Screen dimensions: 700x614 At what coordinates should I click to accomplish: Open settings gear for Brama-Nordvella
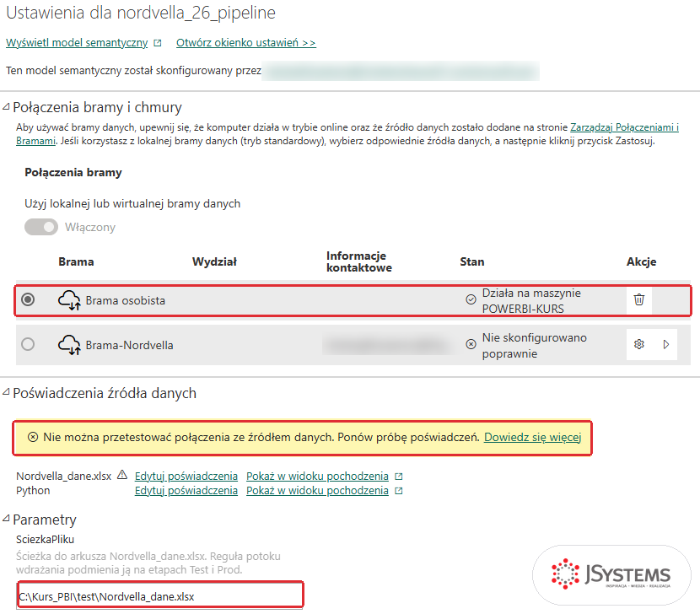(x=638, y=344)
